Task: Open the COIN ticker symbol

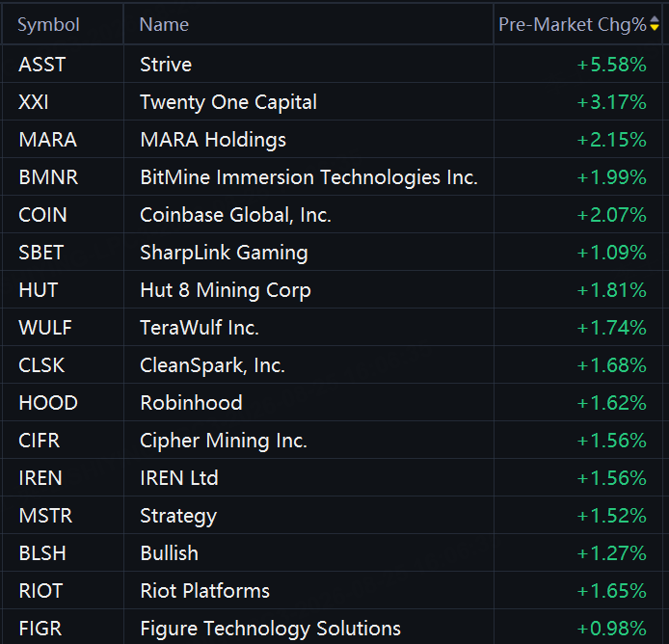Action: pos(42,215)
